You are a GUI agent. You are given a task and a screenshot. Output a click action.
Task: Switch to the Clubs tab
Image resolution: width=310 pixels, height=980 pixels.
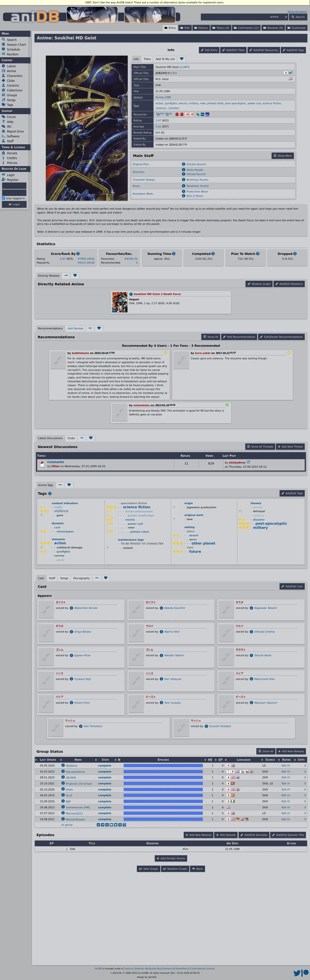click(x=71, y=438)
